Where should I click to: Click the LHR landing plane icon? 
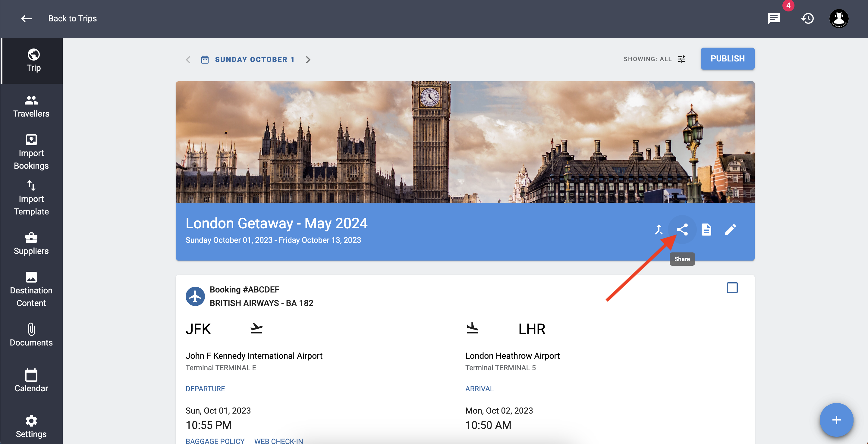(x=472, y=328)
